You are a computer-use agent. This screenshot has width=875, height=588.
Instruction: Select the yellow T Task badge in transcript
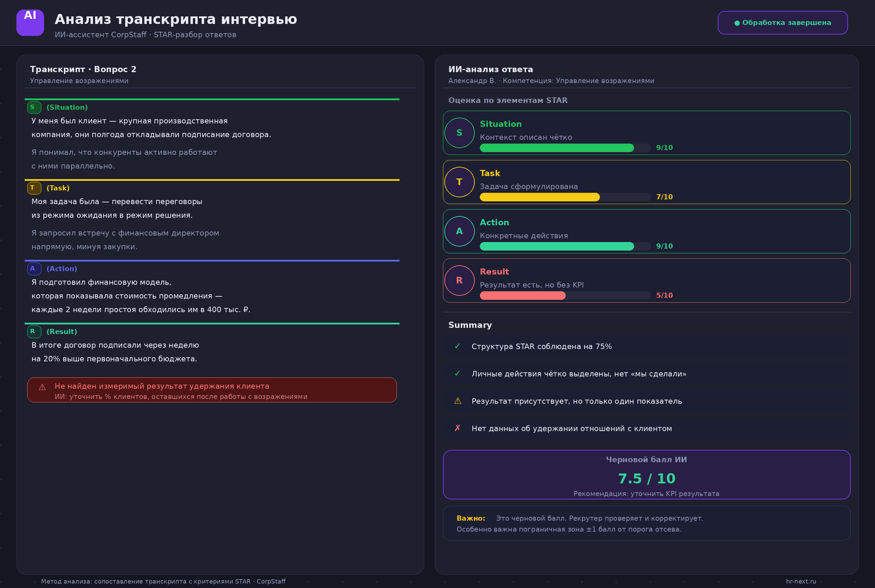[x=34, y=188]
